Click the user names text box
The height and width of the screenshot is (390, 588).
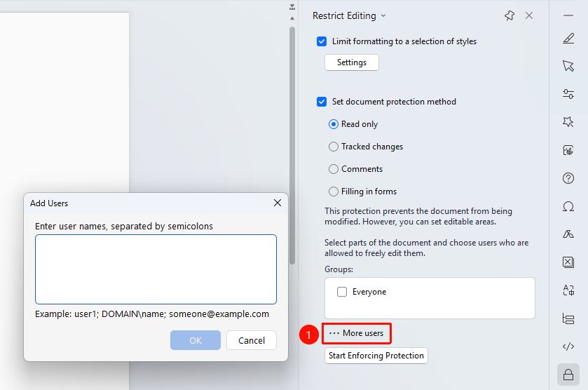coord(156,269)
